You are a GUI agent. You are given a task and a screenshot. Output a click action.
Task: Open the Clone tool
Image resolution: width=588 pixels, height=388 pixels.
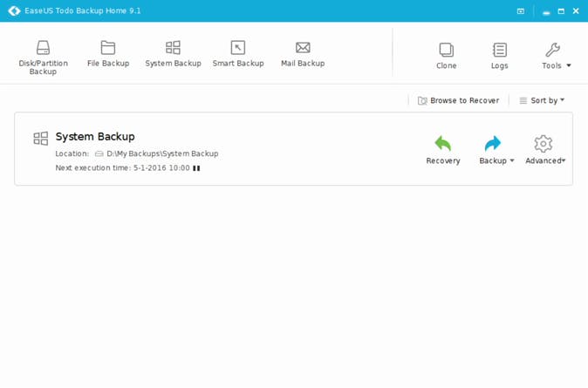point(447,56)
